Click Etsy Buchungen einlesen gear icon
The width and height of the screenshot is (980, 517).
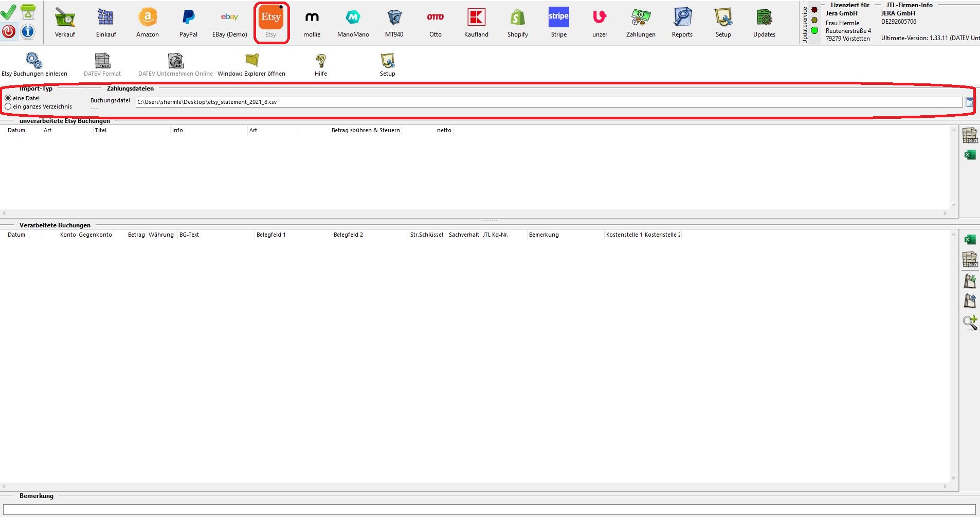(x=34, y=61)
